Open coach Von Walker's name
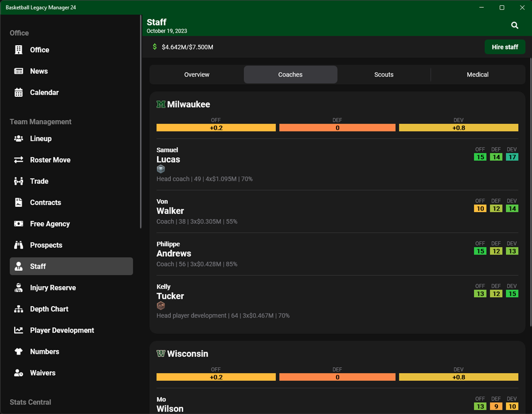The width and height of the screenshot is (532, 414). click(170, 207)
